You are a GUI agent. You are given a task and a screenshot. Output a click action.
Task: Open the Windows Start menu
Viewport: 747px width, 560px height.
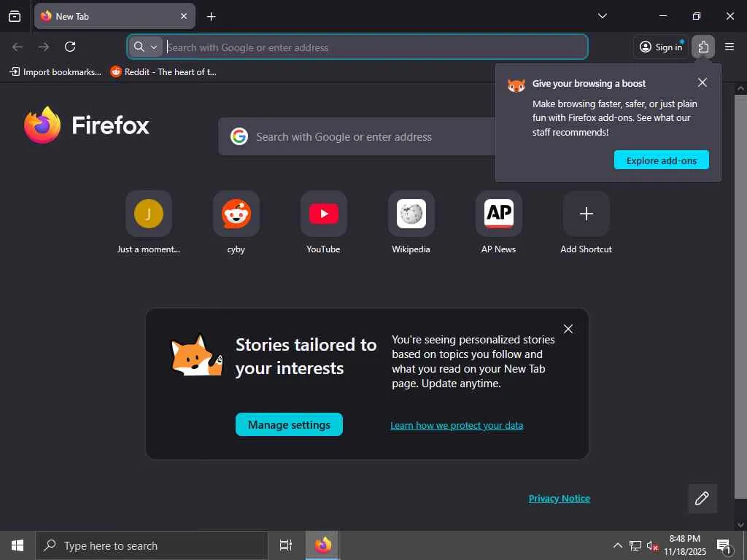[x=18, y=545]
